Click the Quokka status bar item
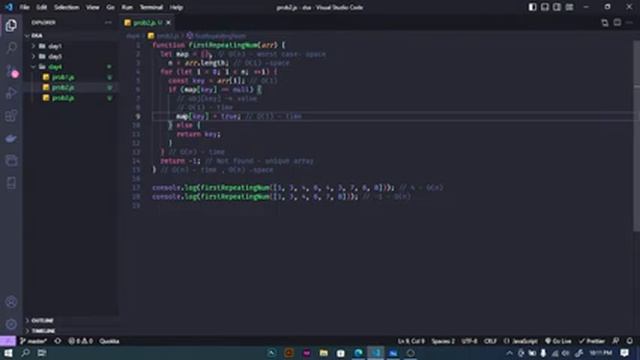 109,341
